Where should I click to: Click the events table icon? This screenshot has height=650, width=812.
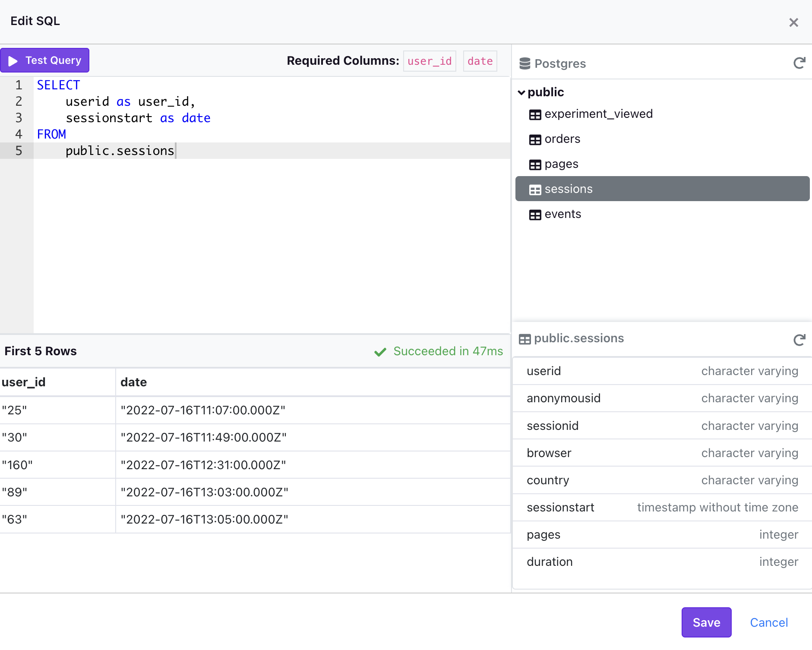point(535,215)
